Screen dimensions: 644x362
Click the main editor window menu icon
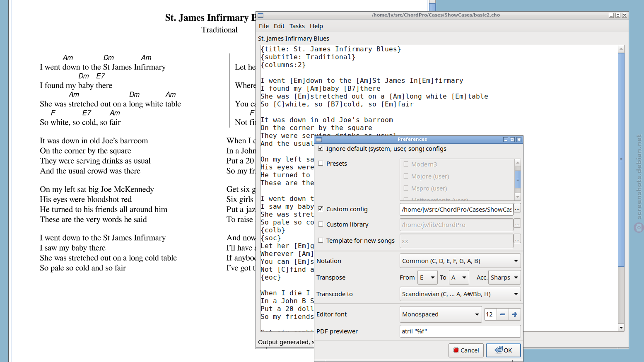(x=260, y=15)
